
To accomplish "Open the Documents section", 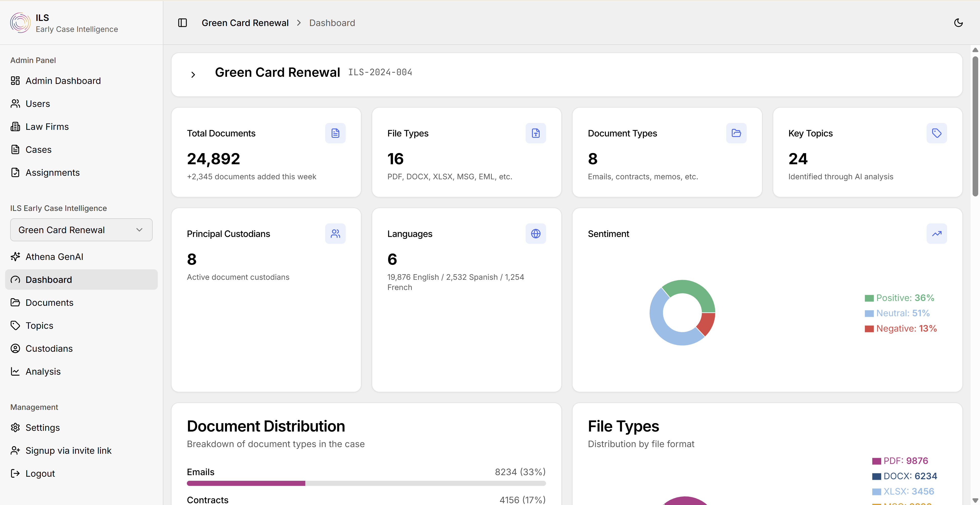I will 81,302.
